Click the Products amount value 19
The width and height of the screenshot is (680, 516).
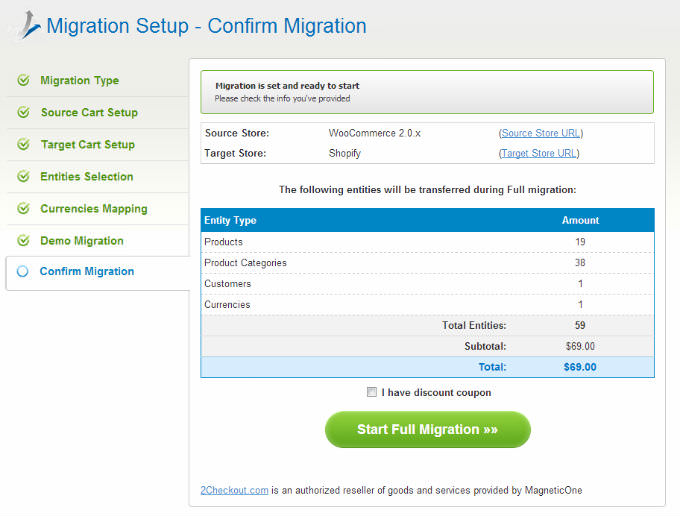(x=580, y=242)
